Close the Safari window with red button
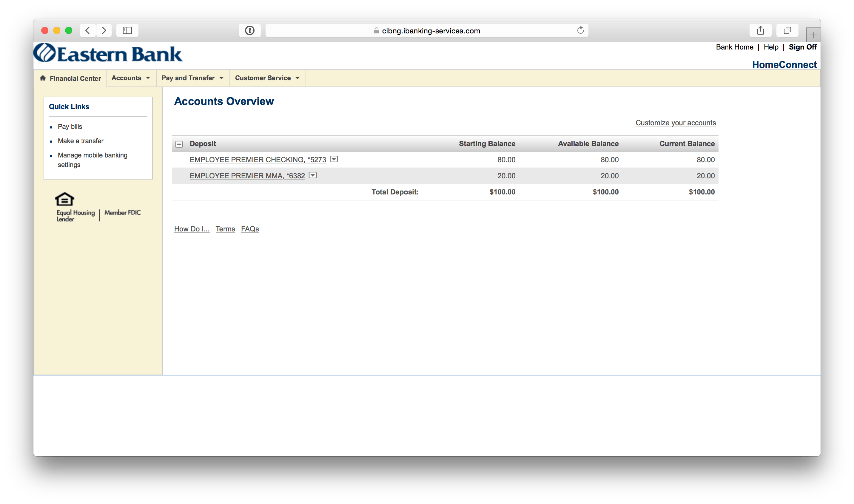Image resolution: width=854 pixels, height=504 pixels. 44,30
